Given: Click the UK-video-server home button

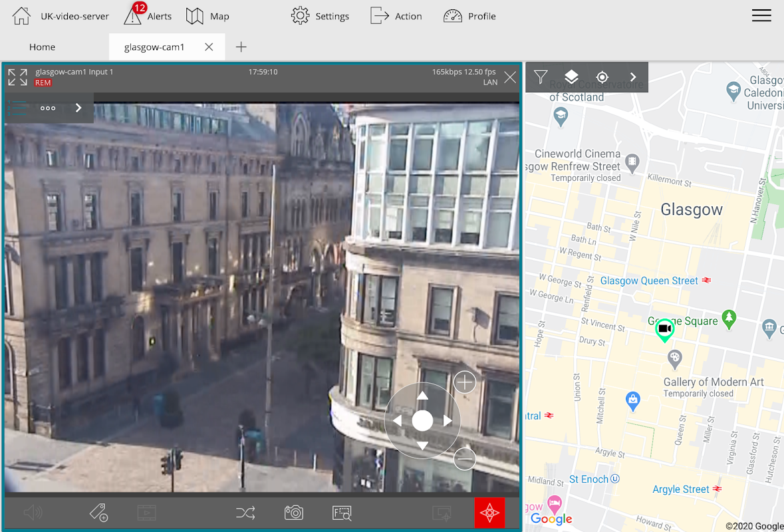Looking at the screenshot, I should coord(61,16).
